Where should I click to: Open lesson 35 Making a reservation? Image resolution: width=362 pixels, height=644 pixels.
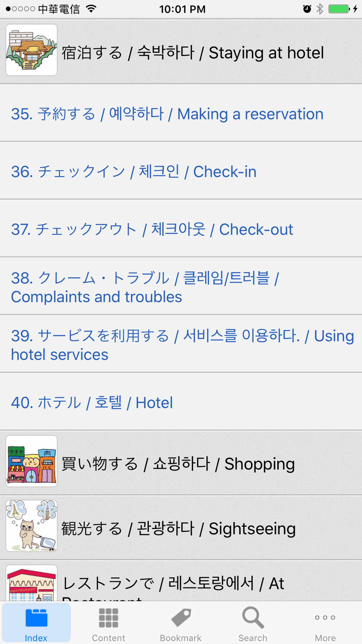181,113
